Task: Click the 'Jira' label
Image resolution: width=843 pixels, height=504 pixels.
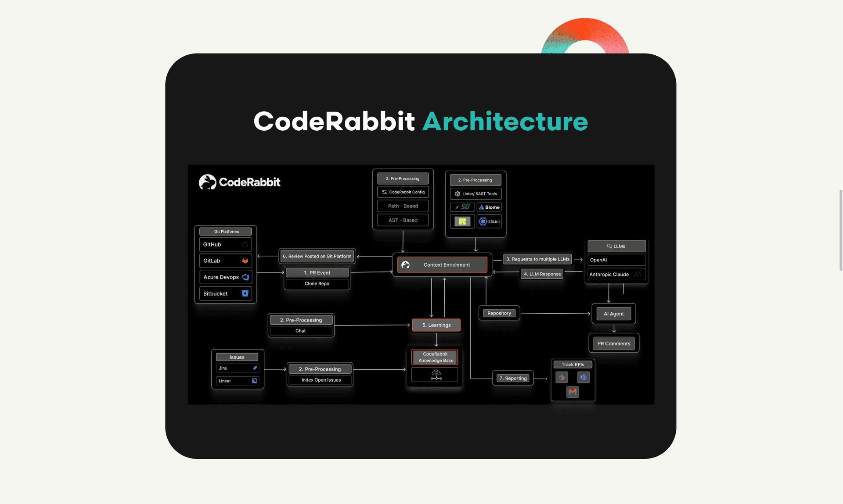Action: tap(223, 368)
